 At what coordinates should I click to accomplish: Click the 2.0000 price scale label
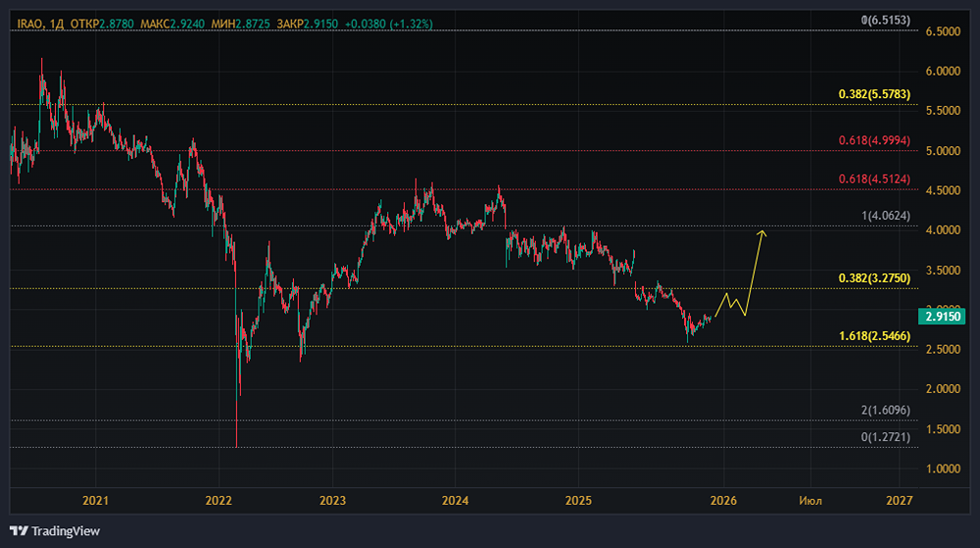[x=943, y=388]
